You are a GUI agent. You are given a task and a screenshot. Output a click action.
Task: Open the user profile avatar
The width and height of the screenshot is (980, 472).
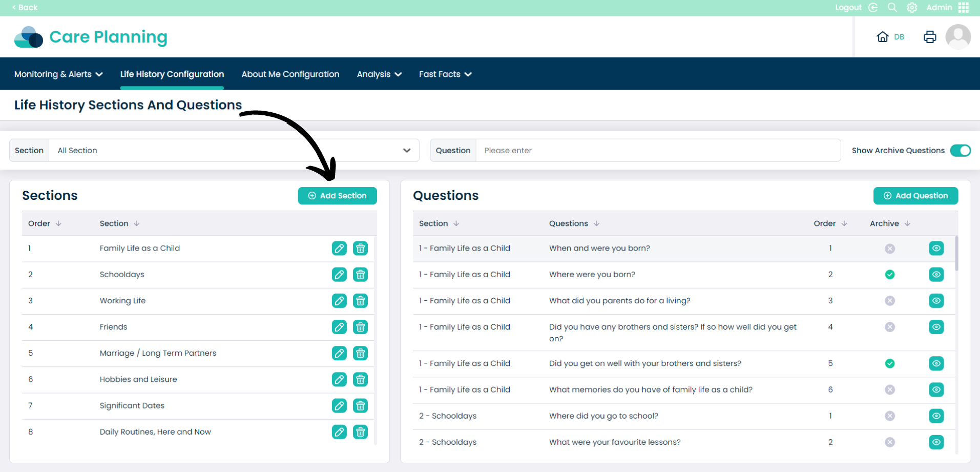point(958,37)
